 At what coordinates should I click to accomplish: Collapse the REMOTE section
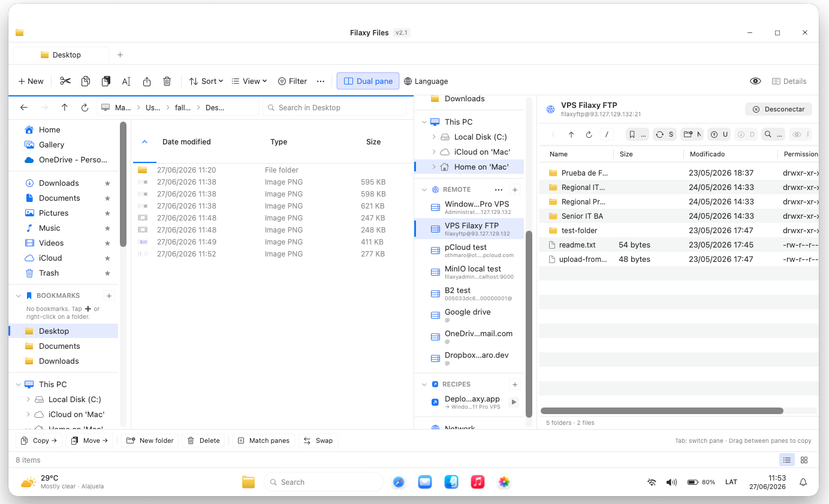tap(424, 189)
